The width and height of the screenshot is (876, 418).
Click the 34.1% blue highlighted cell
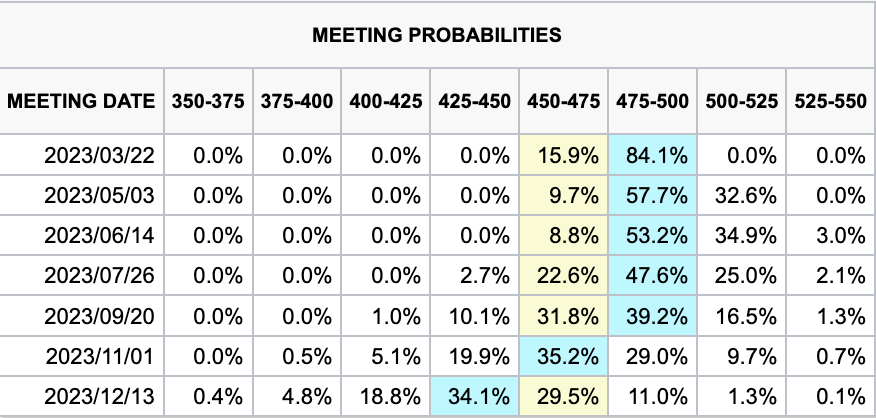(473, 395)
